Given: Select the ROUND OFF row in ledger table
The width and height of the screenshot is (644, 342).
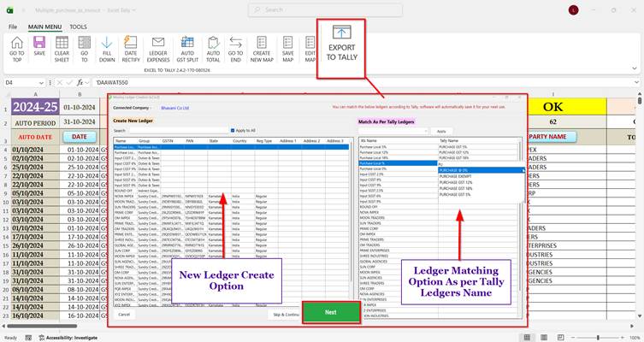Looking at the screenshot, I should pos(232,191).
